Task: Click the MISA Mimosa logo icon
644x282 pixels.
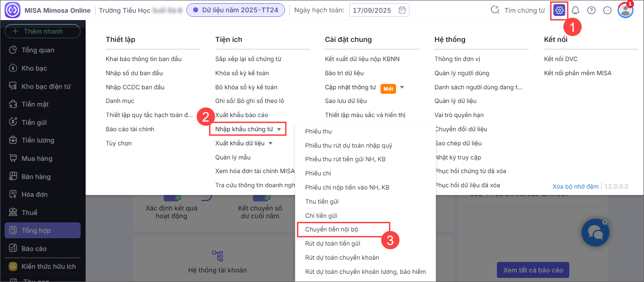Action: (x=12, y=10)
